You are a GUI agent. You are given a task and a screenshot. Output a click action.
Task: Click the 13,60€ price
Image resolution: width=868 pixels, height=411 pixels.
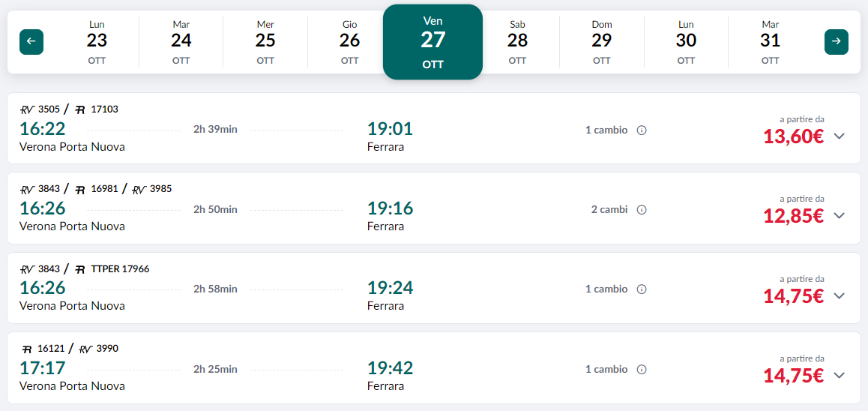(793, 136)
